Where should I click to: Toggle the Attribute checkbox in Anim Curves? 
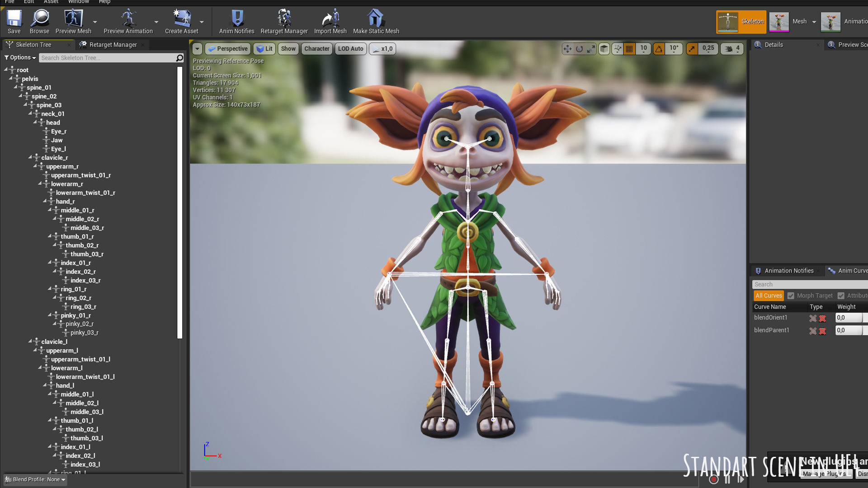pos(841,296)
